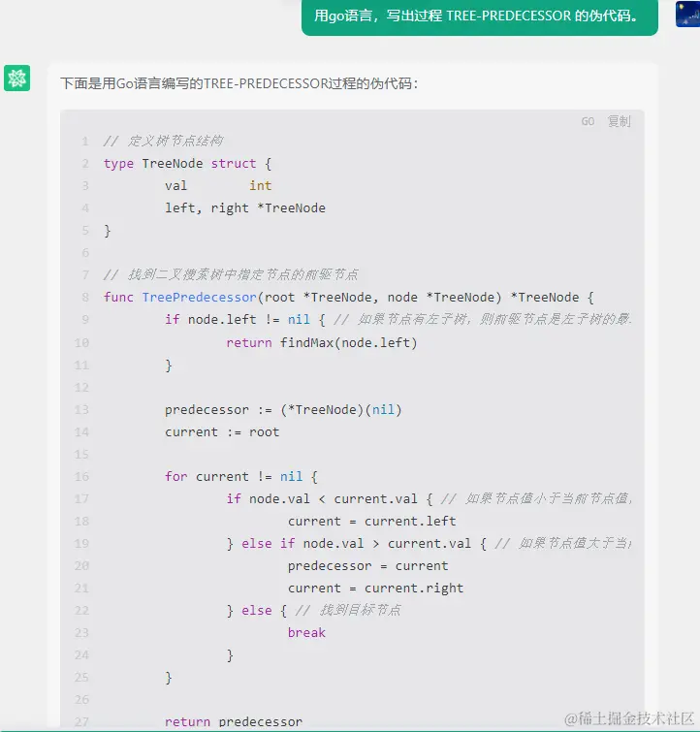700x732 pixels.
Task: Click the line 'left, right *TreeNode'
Action: pos(244,208)
